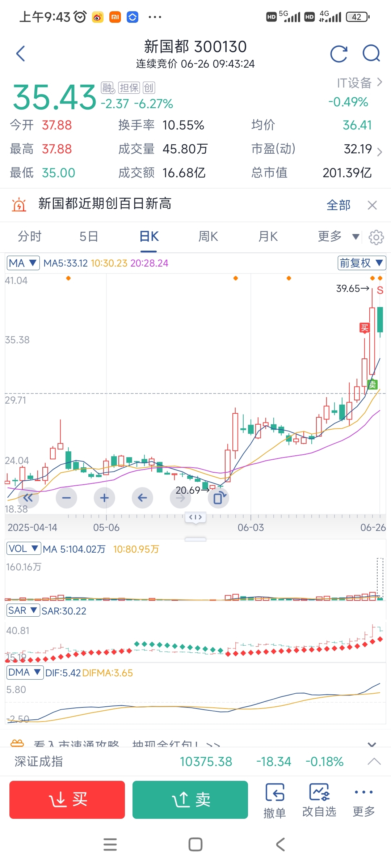391x868 pixels.
Task: Tap the Android recent apps menu button
Action: tap(110, 844)
